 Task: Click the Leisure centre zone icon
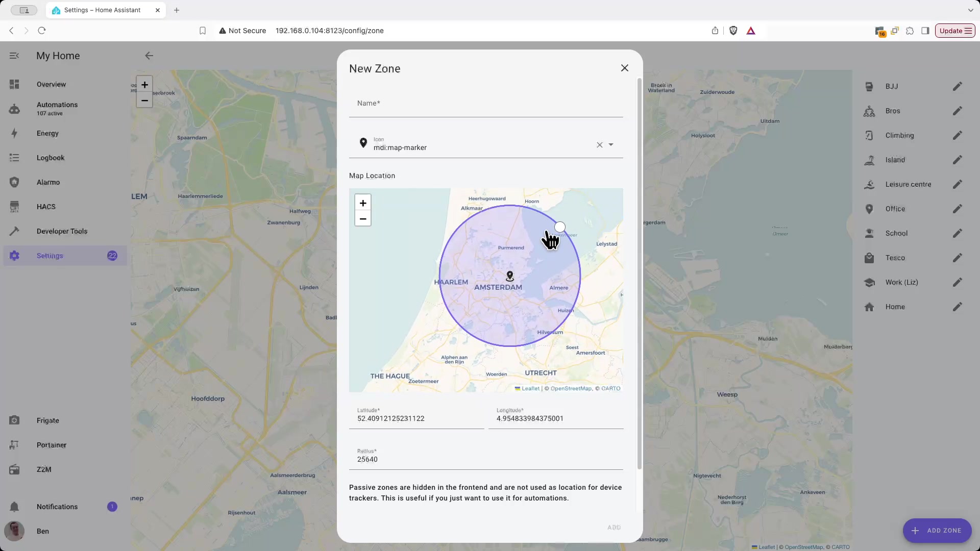coord(869,184)
